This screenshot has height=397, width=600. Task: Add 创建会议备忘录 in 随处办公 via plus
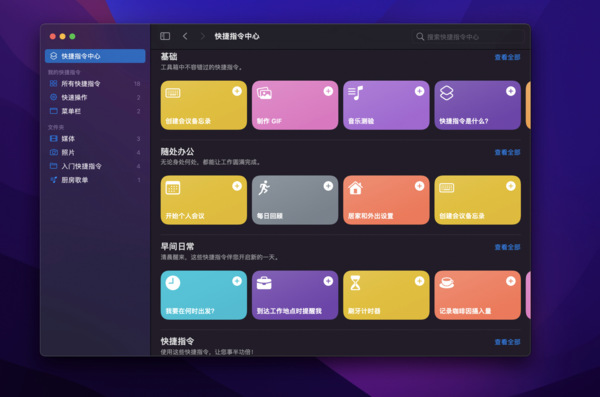click(x=510, y=186)
